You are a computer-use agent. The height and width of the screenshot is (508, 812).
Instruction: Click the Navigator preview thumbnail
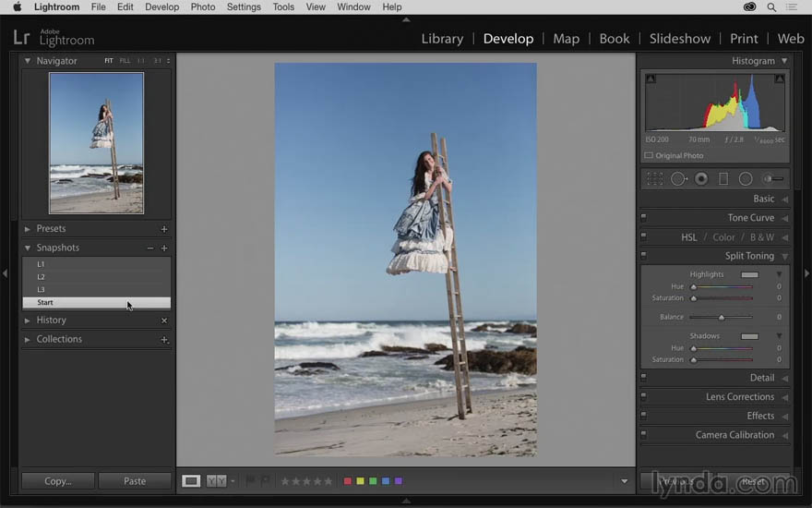(96, 143)
